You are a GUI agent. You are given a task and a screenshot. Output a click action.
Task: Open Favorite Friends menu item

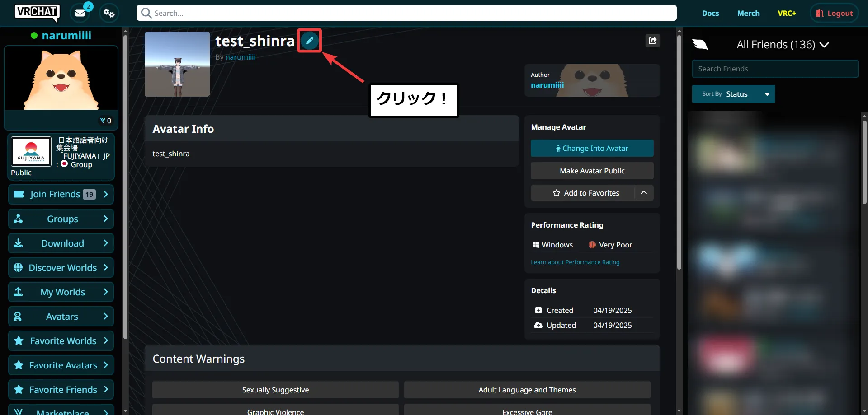61,390
